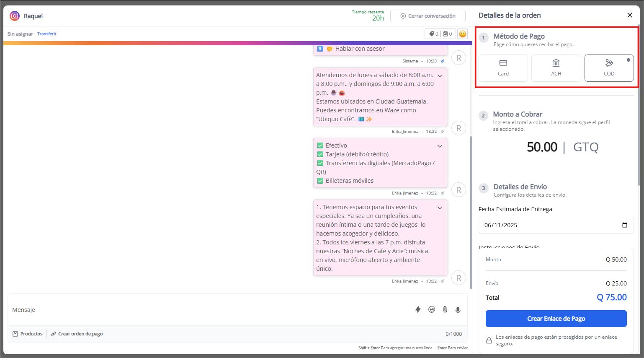
Task: Click the Mensaje text input field
Action: [x=209, y=310]
